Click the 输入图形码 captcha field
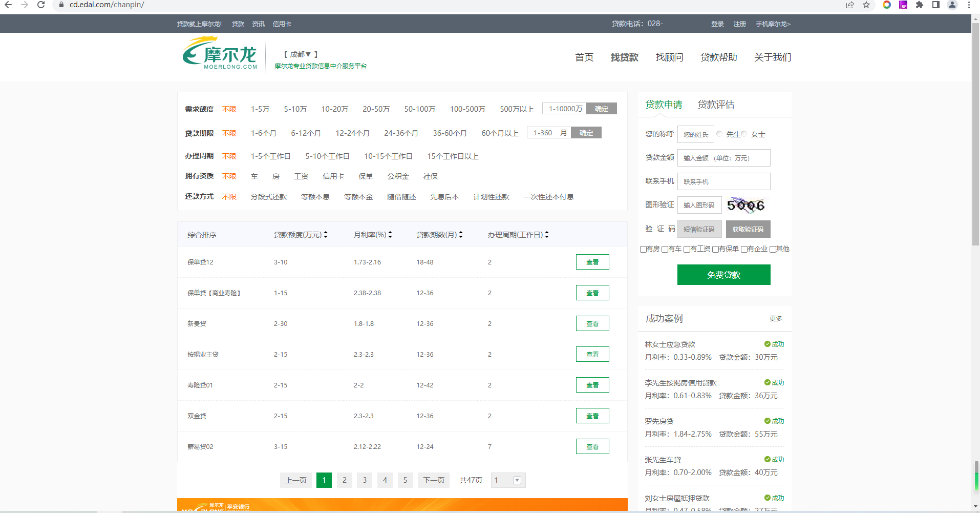Viewport: 980px width, 513px height. pyautogui.click(x=699, y=205)
